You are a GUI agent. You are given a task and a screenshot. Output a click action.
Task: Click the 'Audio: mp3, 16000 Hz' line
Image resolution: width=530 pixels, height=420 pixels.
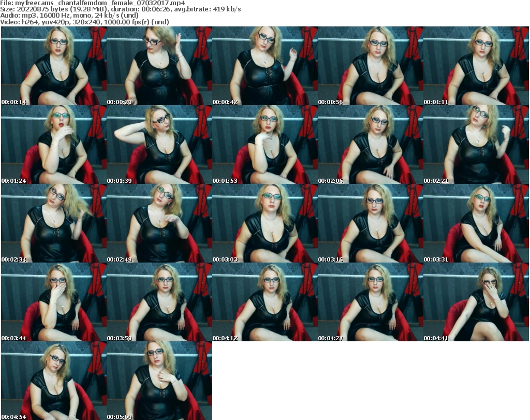(69, 16)
